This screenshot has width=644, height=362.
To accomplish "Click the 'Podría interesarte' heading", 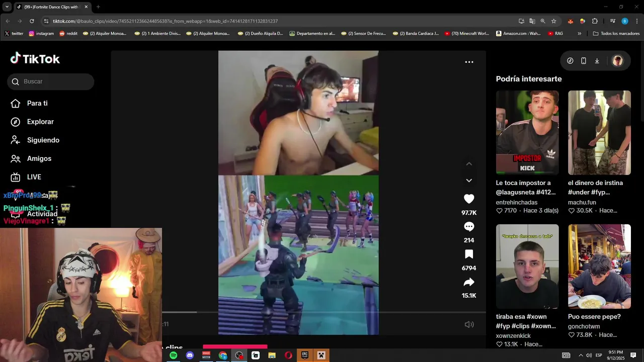I will [x=529, y=79].
